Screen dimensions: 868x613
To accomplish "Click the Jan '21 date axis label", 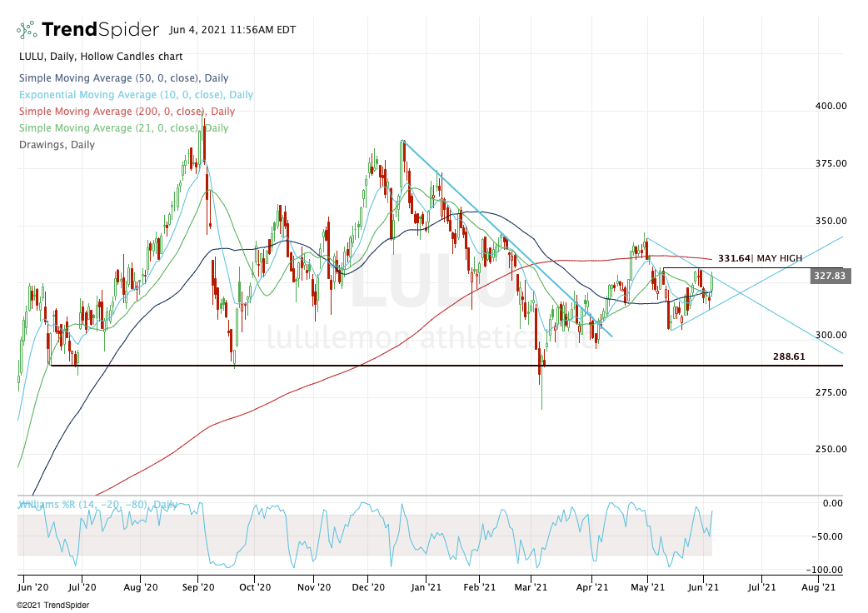I will (426, 587).
